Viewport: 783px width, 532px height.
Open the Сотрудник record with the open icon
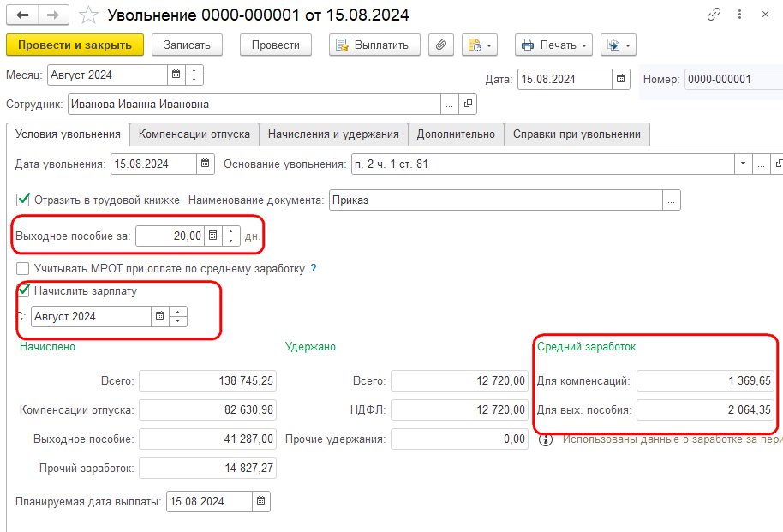click(x=468, y=104)
